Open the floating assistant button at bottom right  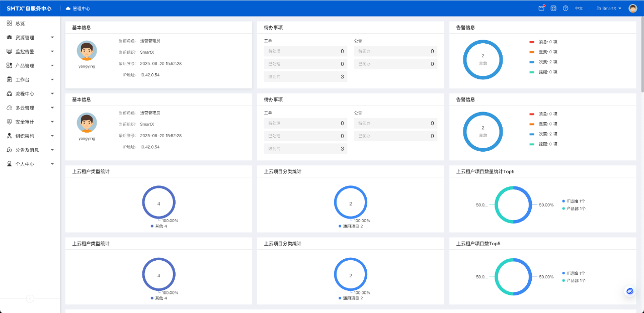point(629,291)
